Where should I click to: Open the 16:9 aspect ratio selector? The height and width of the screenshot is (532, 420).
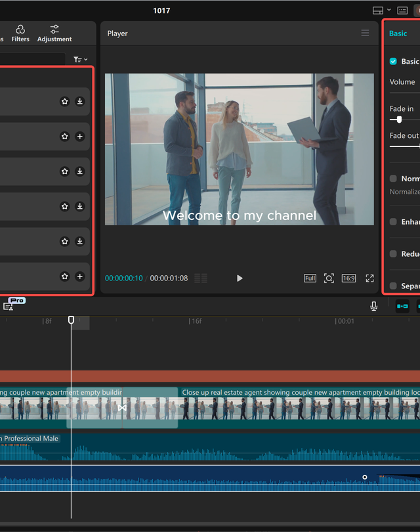click(348, 278)
